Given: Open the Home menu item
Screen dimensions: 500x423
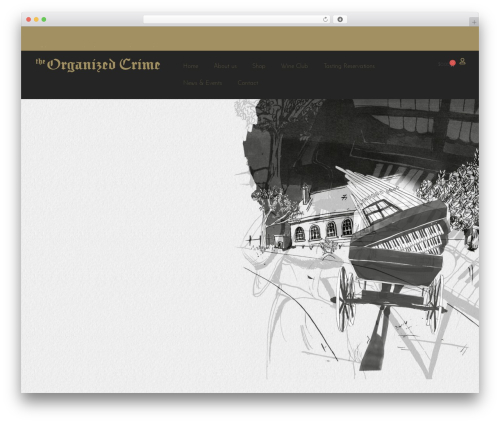Looking at the screenshot, I should (191, 66).
